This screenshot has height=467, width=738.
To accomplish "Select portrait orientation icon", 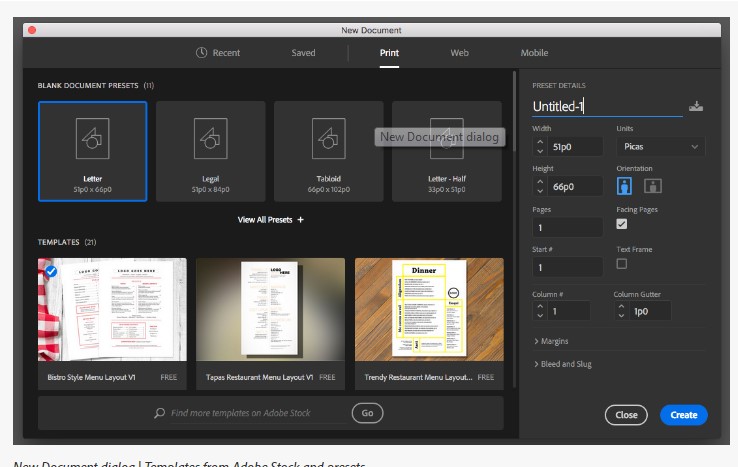I will pos(625,186).
